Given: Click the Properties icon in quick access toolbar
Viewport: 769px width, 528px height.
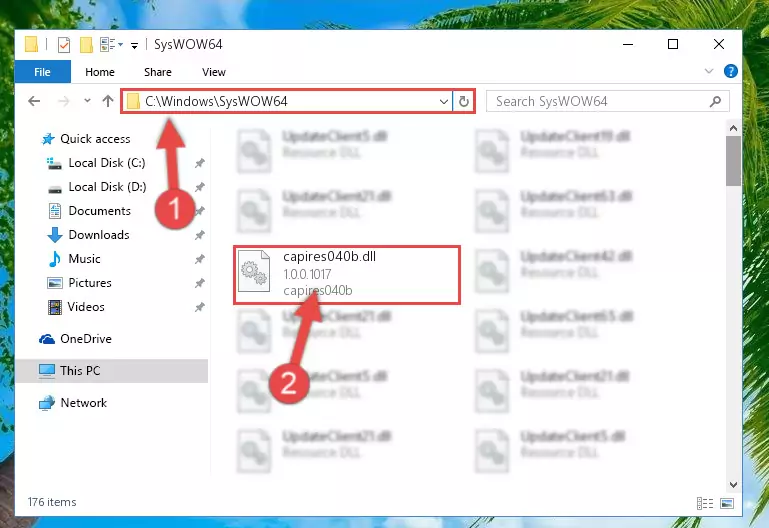Looking at the screenshot, I should pyautogui.click(x=64, y=45).
